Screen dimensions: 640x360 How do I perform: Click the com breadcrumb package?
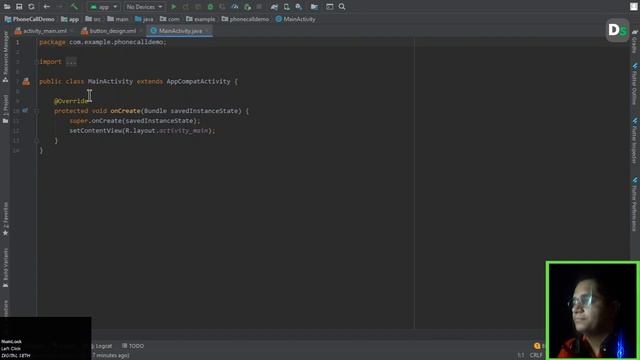click(169, 19)
